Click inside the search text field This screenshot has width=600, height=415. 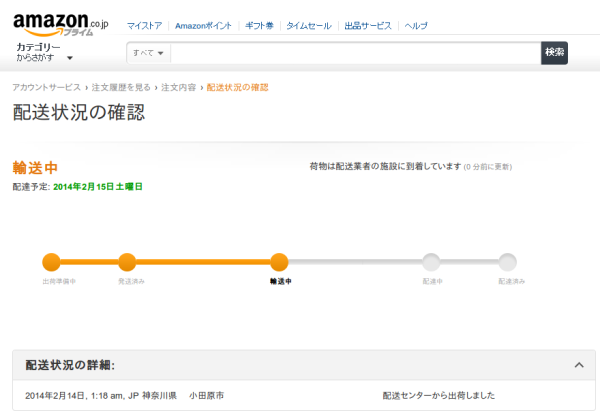[x=355, y=52]
